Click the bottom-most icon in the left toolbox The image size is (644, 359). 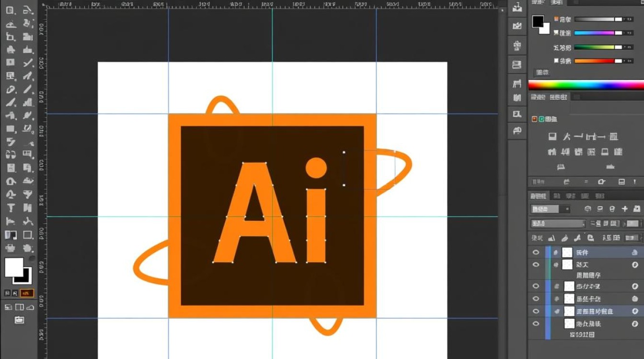click(x=19, y=320)
